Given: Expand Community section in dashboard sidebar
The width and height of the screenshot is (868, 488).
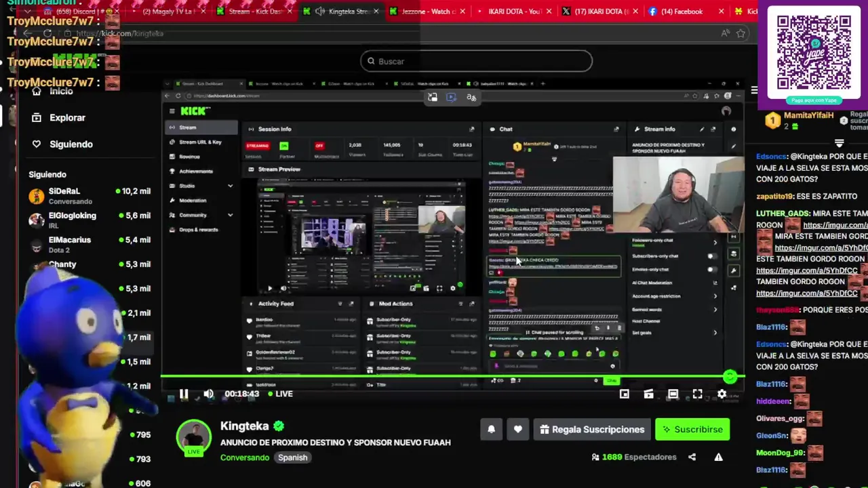Looking at the screenshot, I should [x=230, y=215].
